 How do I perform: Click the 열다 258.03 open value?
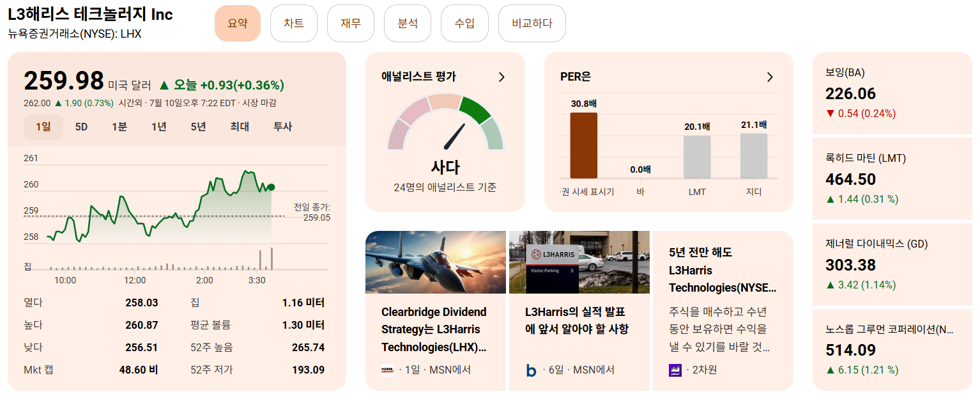142,303
